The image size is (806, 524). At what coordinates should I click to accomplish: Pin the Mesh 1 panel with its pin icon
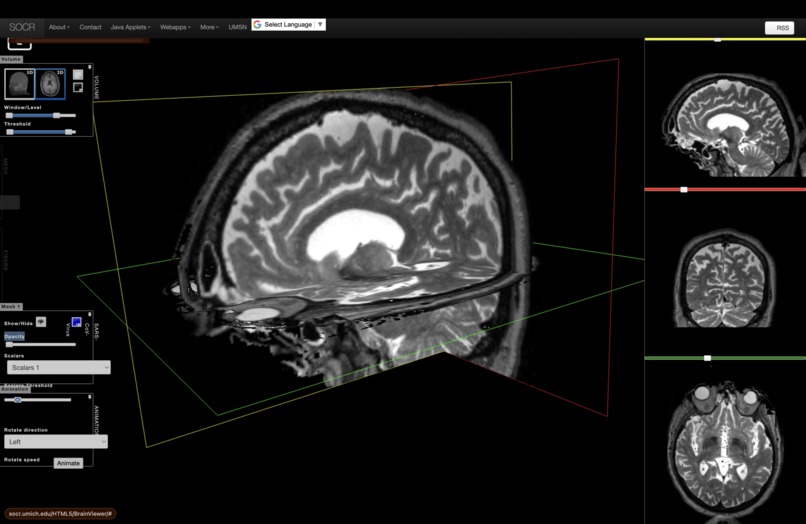(89, 314)
